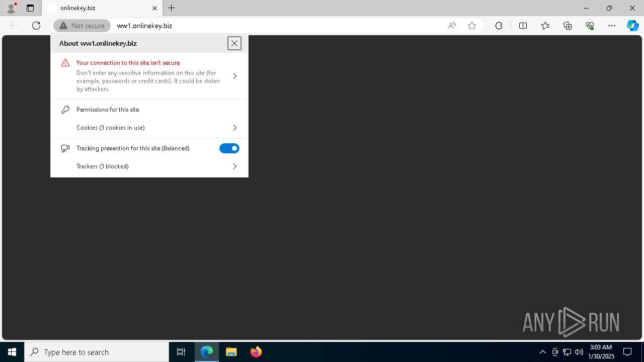644x362 pixels.
Task: Expand Trackers (3 blocked) chevron
Action: (234, 166)
